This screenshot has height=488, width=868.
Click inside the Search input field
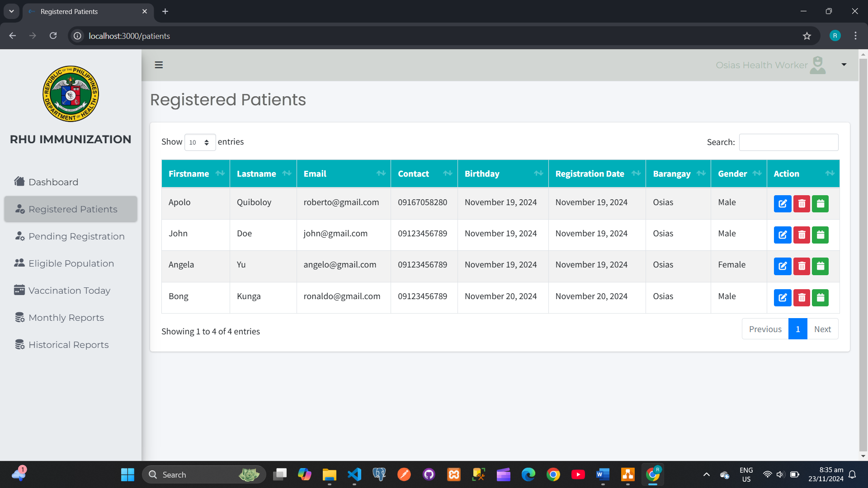(788, 142)
